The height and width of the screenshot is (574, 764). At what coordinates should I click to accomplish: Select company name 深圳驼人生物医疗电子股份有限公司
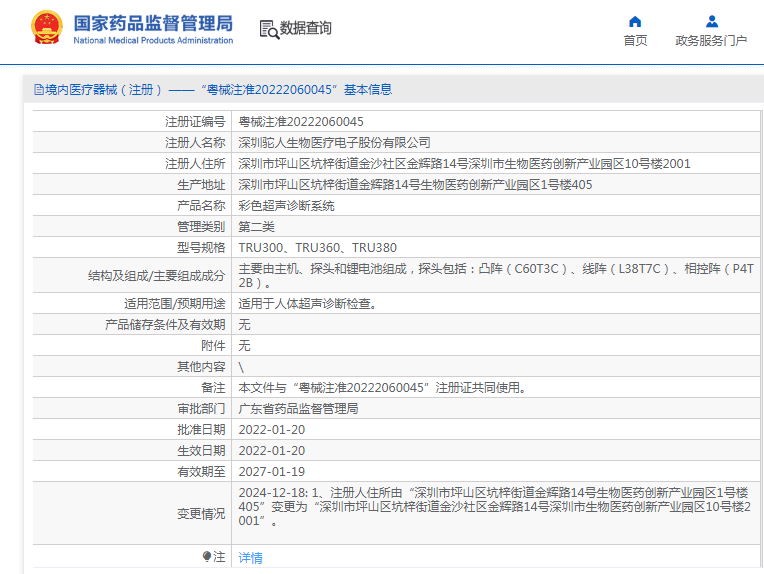click(x=334, y=142)
